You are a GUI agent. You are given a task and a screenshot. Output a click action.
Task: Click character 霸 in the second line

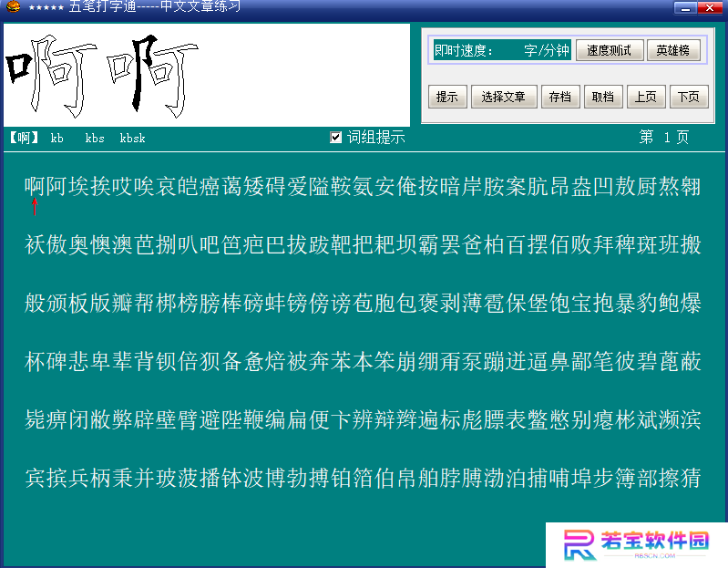point(428,244)
